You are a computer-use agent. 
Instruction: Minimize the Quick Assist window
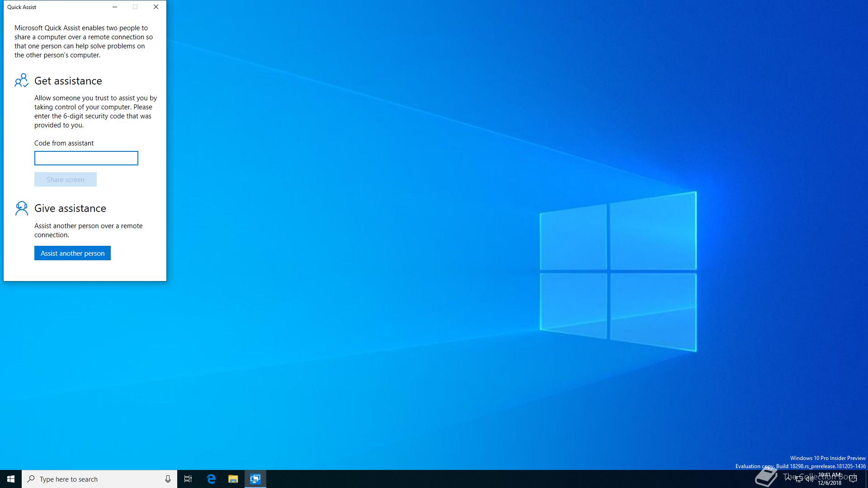pyautogui.click(x=115, y=7)
